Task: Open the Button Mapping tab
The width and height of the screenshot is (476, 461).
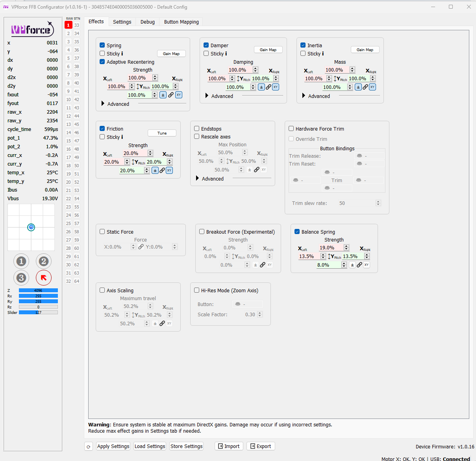Action: tap(181, 22)
